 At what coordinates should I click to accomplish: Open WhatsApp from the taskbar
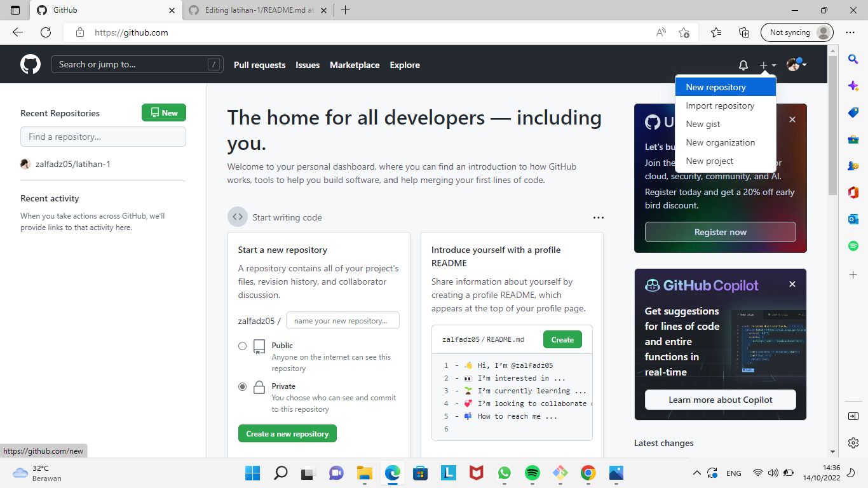click(x=505, y=473)
